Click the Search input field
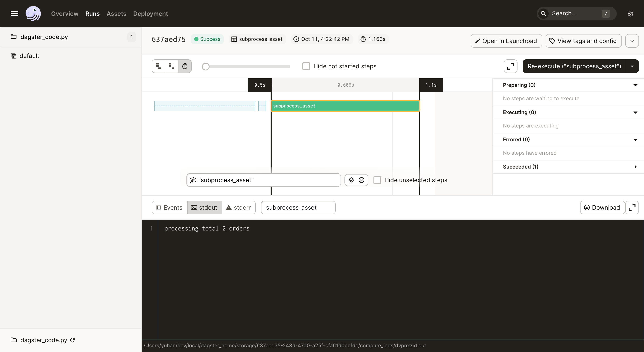644x352 pixels. (575, 13)
